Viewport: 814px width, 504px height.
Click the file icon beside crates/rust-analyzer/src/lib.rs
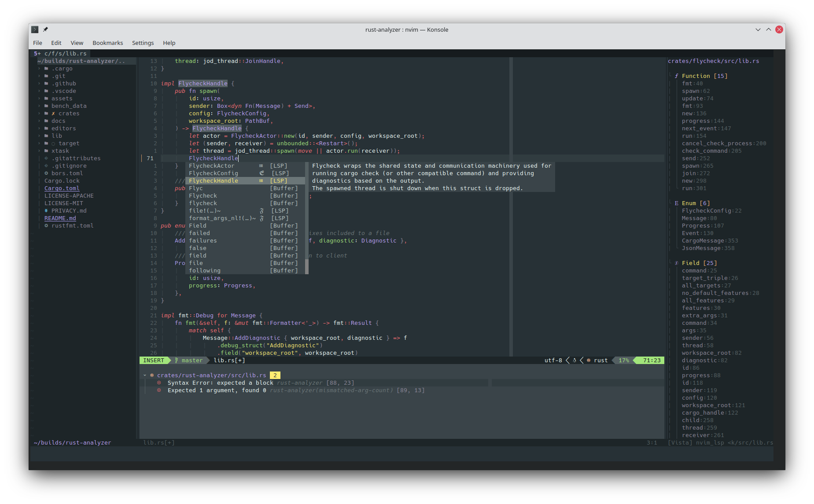pyautogui.click(x=152, y=375)
